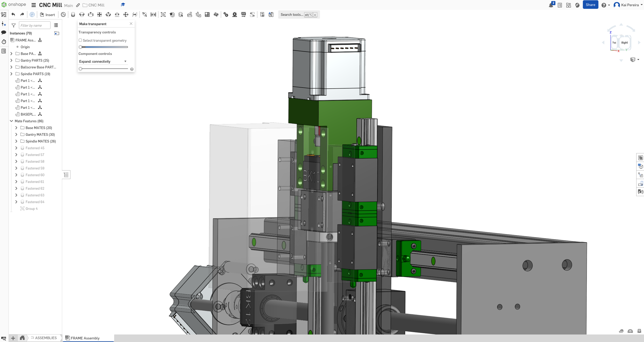Image resolution: width=644 pixels, height=342 pixels.
Task: Toggle Fastened 45 mate suppression icon
Action: pyautogui.click(x=23, y=148)
